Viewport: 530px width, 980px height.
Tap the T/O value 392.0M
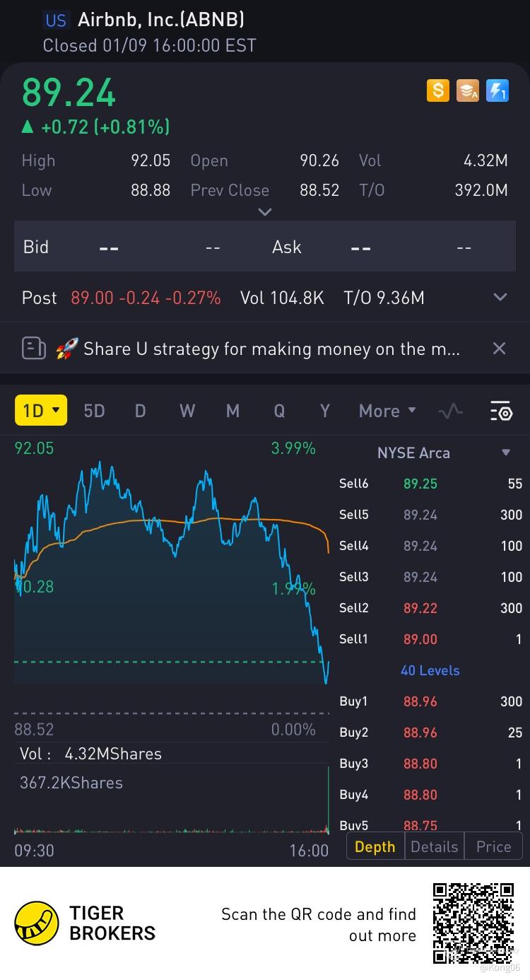(481, 190)
